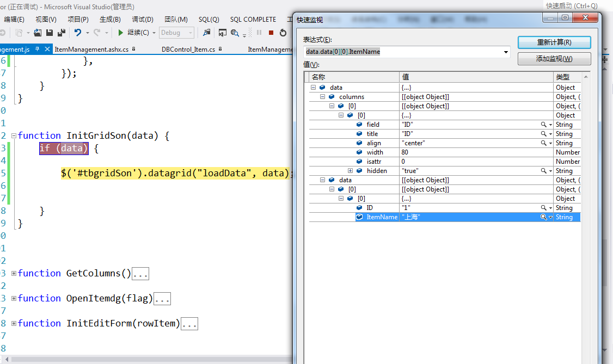
Task: Switch to DBControl_Item.cs tab
Action: click(188, 49)
